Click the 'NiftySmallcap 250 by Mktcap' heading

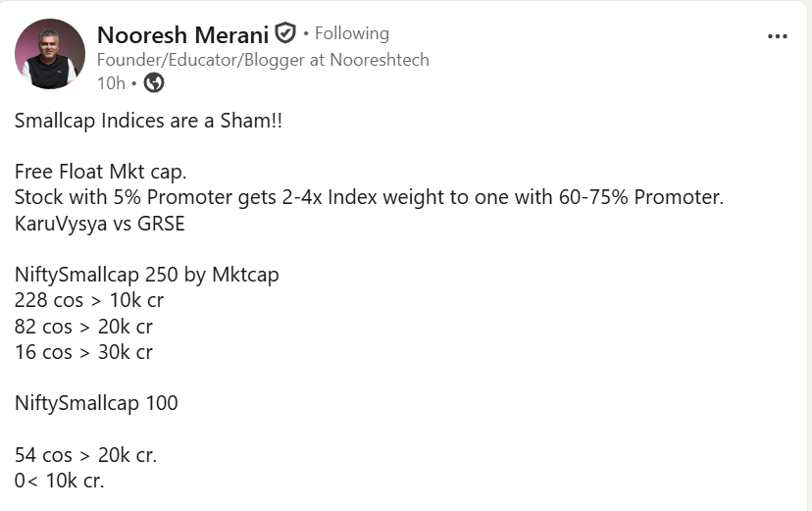click(x=146, y=275)
